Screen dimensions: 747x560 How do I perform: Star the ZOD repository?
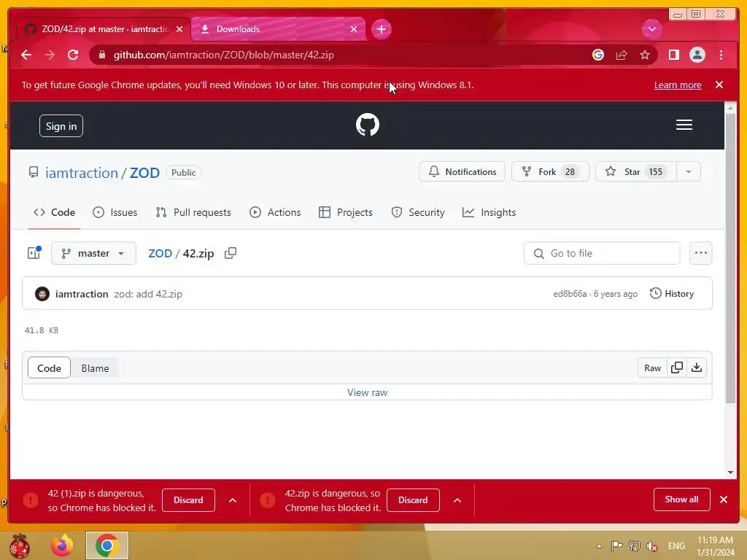(x=636, y=172)
